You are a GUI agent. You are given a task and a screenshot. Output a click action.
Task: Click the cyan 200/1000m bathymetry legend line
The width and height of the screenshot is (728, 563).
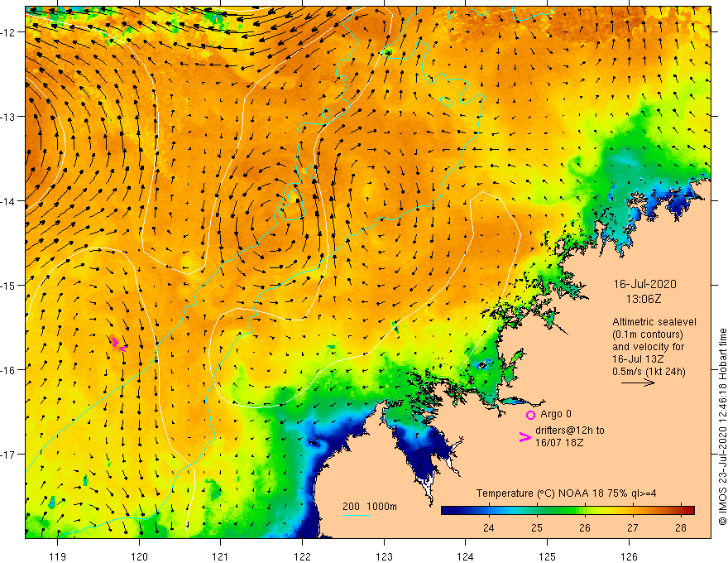[356, 515]
